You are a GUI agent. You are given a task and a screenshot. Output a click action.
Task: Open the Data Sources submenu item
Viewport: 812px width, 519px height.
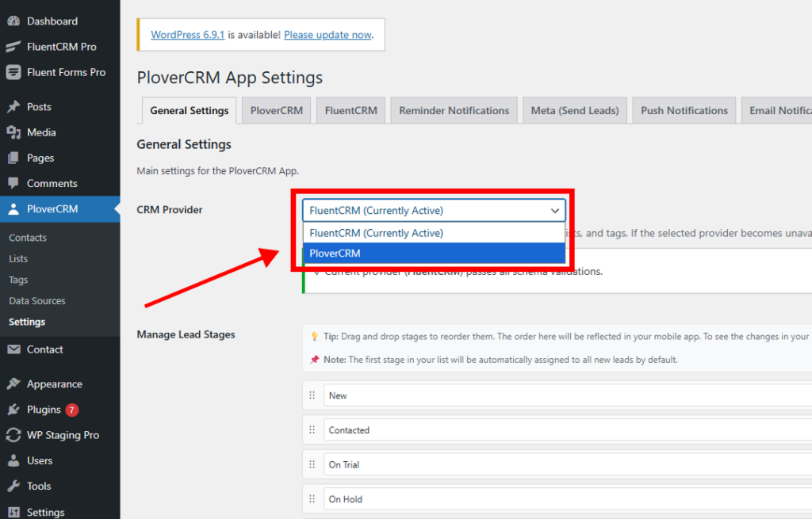click(x=37, y=301)
